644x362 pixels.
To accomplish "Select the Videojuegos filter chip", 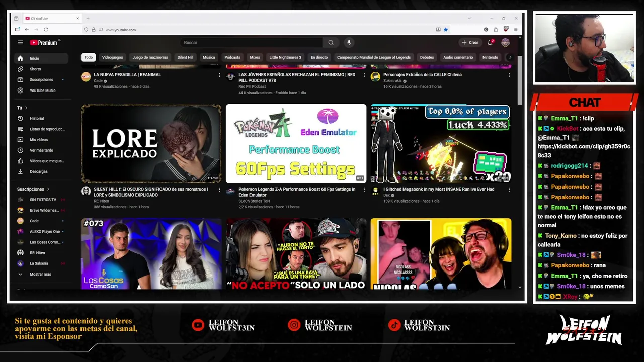I will pos(113,57).
